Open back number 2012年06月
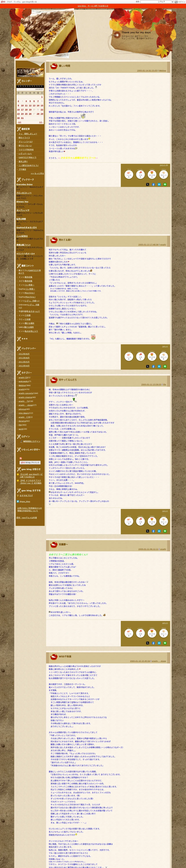Image resolution: width=186 pixels, height=868 pixels. (24, 354)
